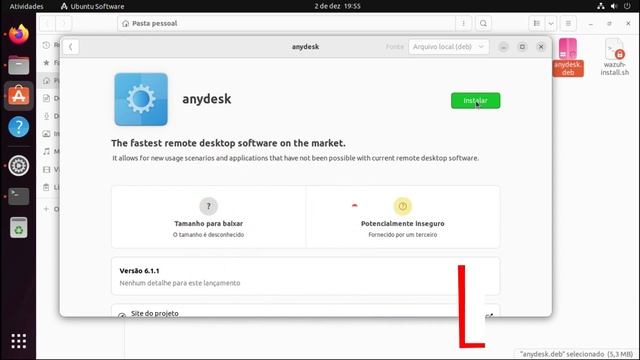Click the plus other locations entry in Files sidebar
Viewport: 640px width, 360px height.
[47, 209]
